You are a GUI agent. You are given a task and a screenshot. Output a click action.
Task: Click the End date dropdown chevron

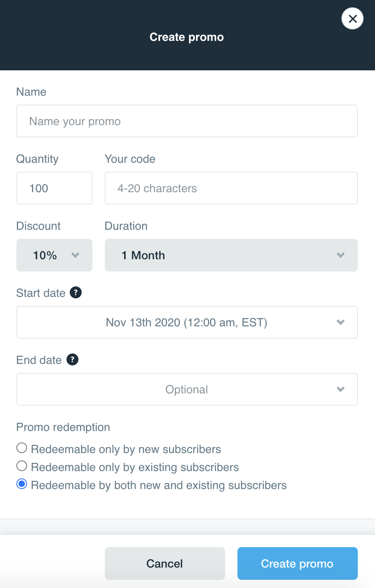click(340, 389)
